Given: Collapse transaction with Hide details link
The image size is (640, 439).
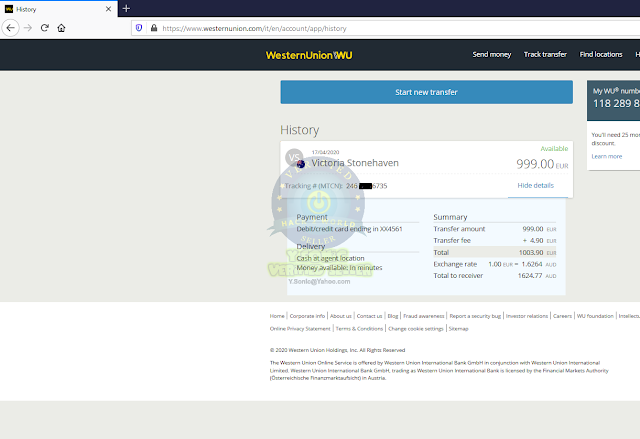Looking at the screenshot, I should tap(536, 186).
